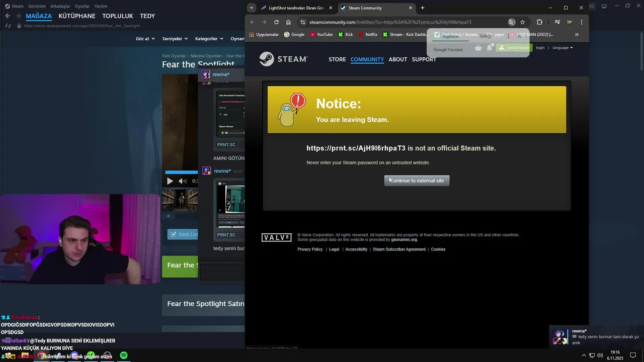Open the Windows notification center icon
Screen dimensions: 644x362
[x=633, y=355]
